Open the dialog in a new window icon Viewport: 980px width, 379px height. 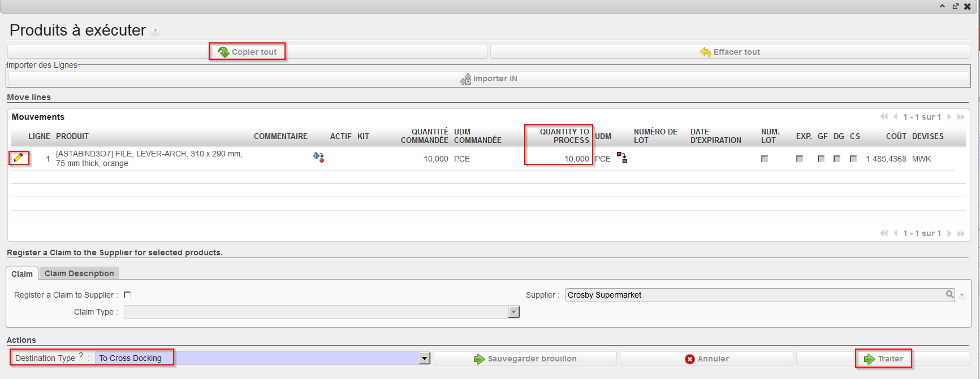[955, 6]
